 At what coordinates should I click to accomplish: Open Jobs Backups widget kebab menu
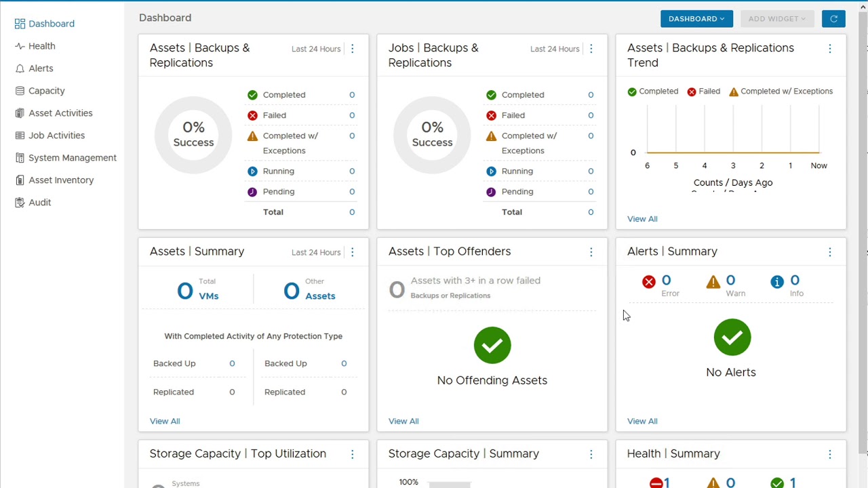pos(591,49)
